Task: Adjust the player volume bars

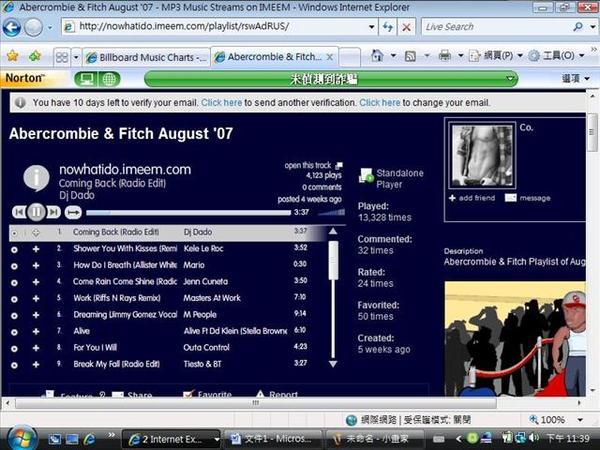Action: tap(331, 212)
